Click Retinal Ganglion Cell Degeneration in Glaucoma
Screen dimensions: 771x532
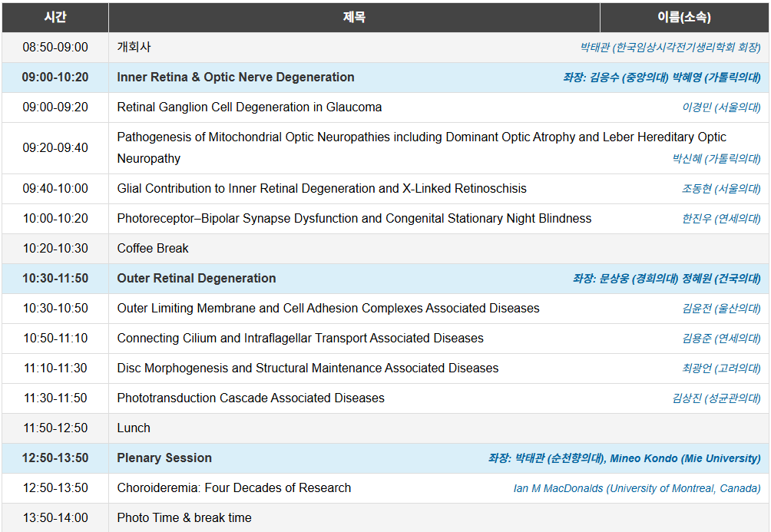coord(249,107)
